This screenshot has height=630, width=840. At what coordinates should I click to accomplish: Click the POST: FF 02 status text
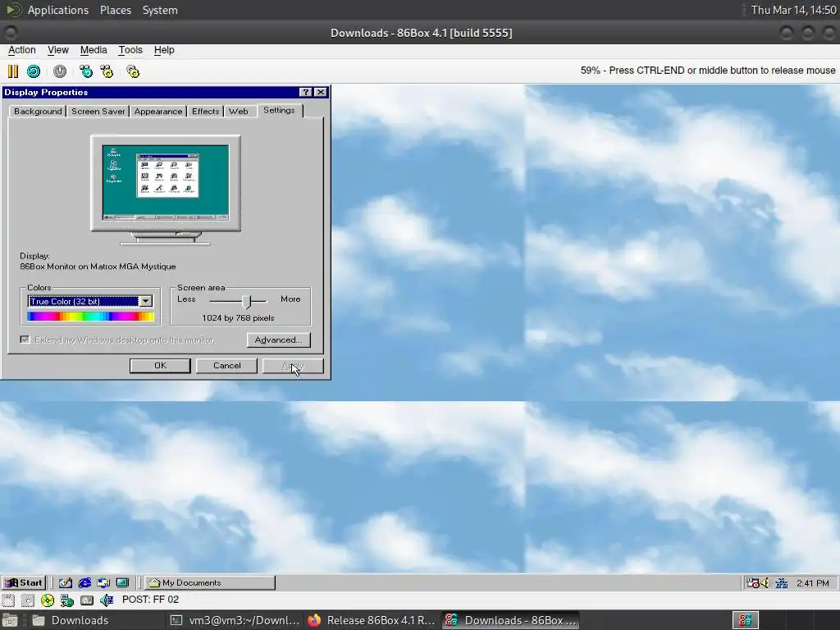[x=151, y=600]
